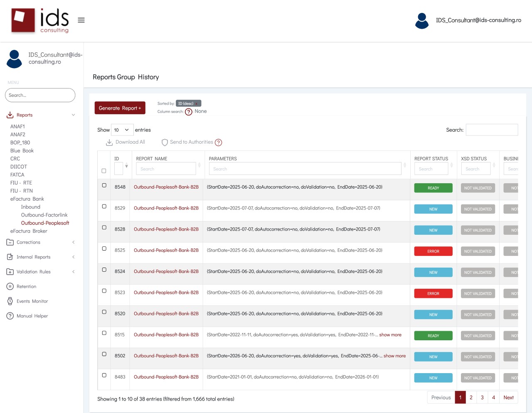532x413 pixels.
Task: Click the Generate Report + button
Action: click(x=120, y=108)
